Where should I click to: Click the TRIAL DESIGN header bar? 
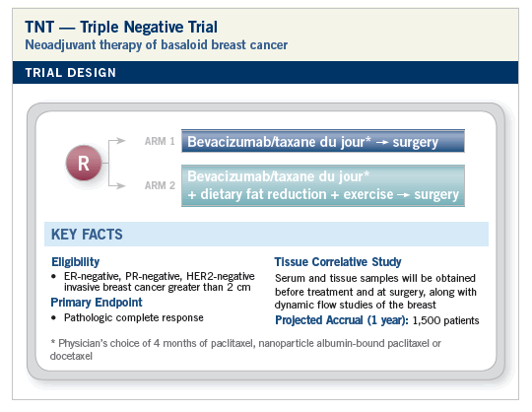click(265, 72)
